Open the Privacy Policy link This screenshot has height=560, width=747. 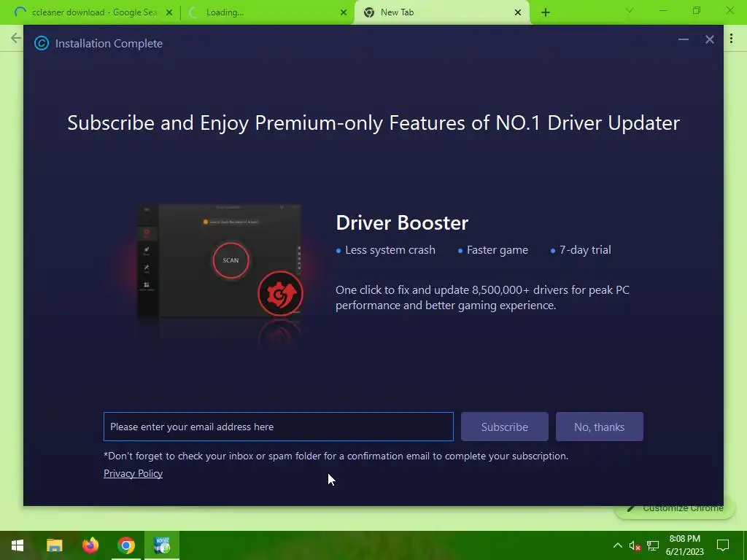click(x=133, y=473)
